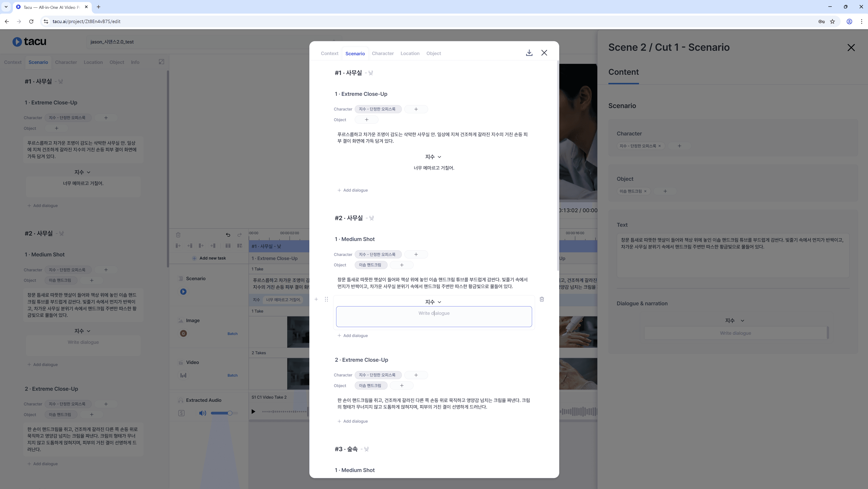868x489 pixels.
Task: Click the tacu logo
Action: (29, 41)
